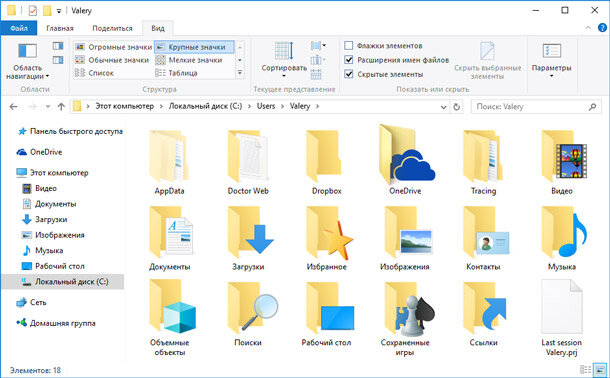
Task: Select Локальный диск (C:) in navigation pane
Action: click(x=63, y=282)
